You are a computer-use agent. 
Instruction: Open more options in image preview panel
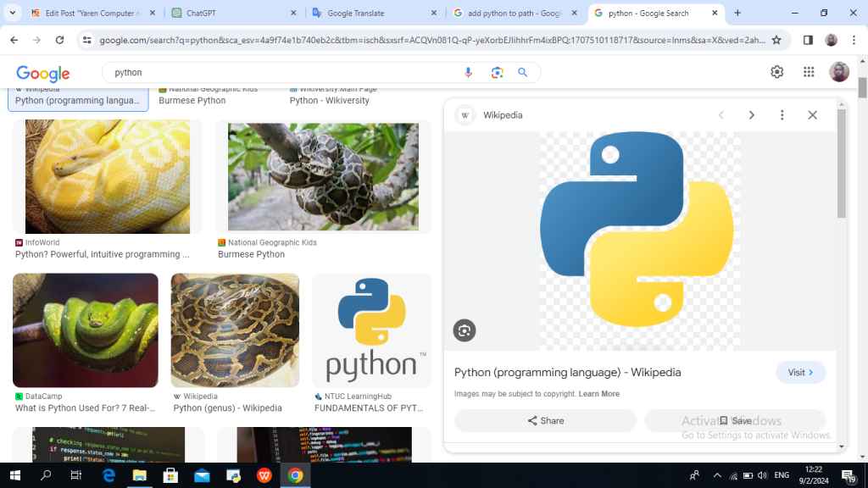782,115
